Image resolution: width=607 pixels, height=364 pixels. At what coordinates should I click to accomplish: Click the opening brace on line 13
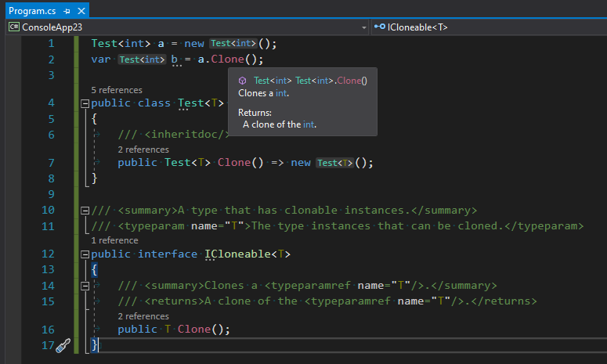[94, 269]
